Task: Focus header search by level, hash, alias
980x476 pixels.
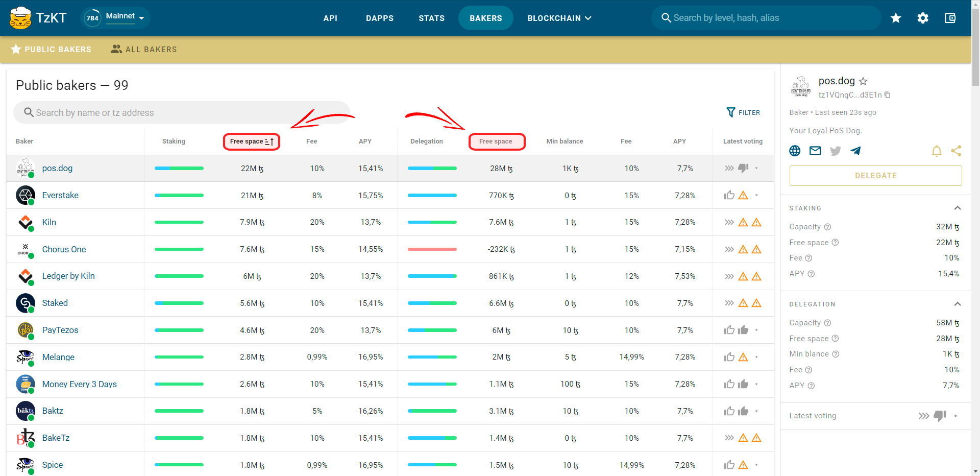Action: [x=766, y=18]
